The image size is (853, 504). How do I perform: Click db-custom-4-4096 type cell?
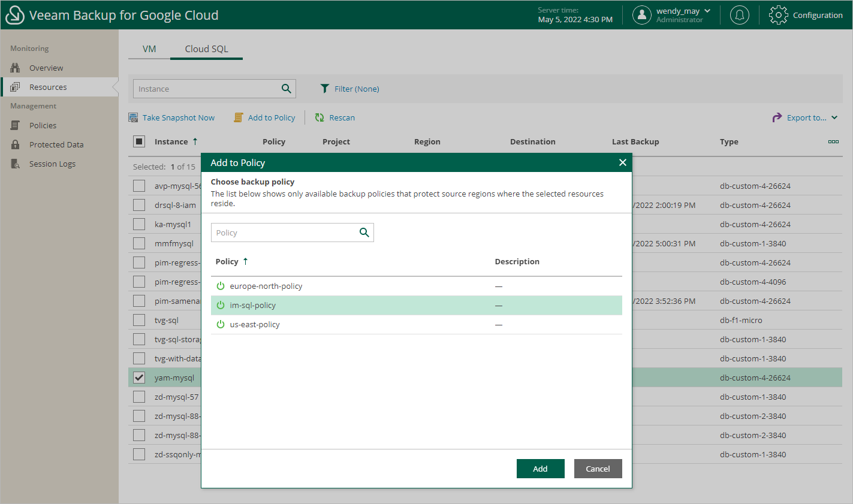(x=753, y=282)
